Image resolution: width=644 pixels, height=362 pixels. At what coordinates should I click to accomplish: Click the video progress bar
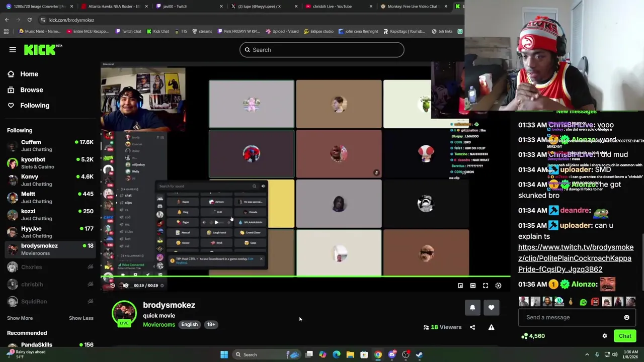pos(305,277)
